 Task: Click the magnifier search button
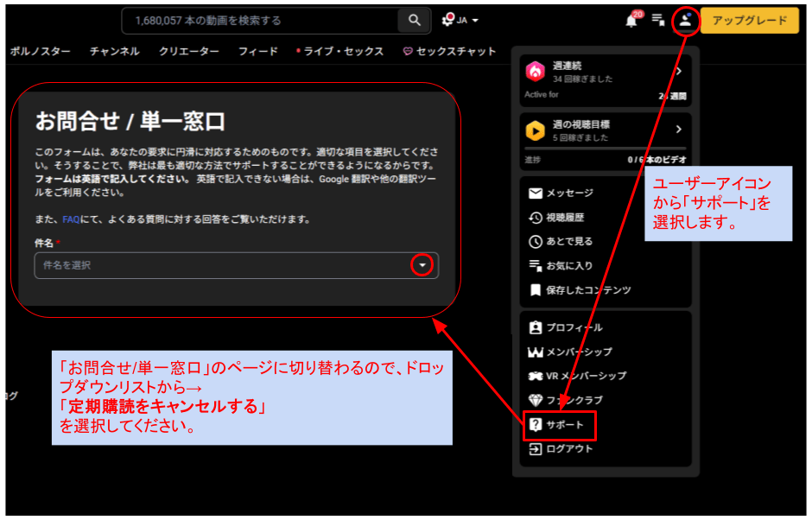tap(415, 20)
